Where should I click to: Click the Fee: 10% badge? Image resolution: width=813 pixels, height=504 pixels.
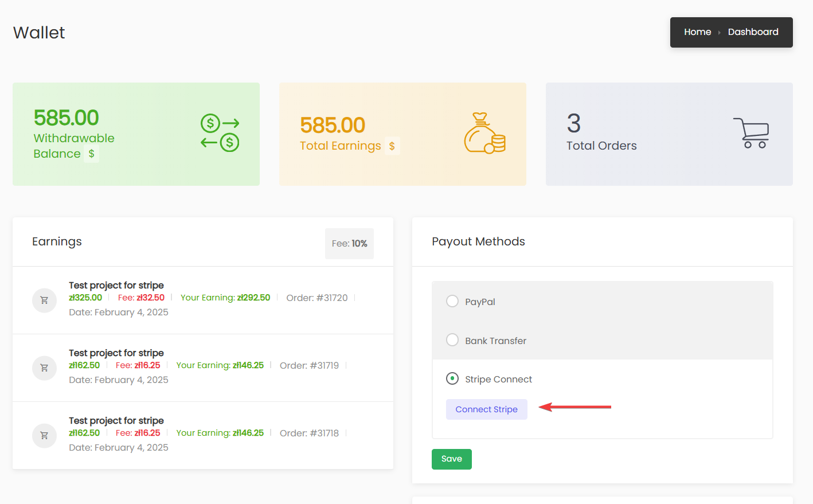(x=349, y=244)
